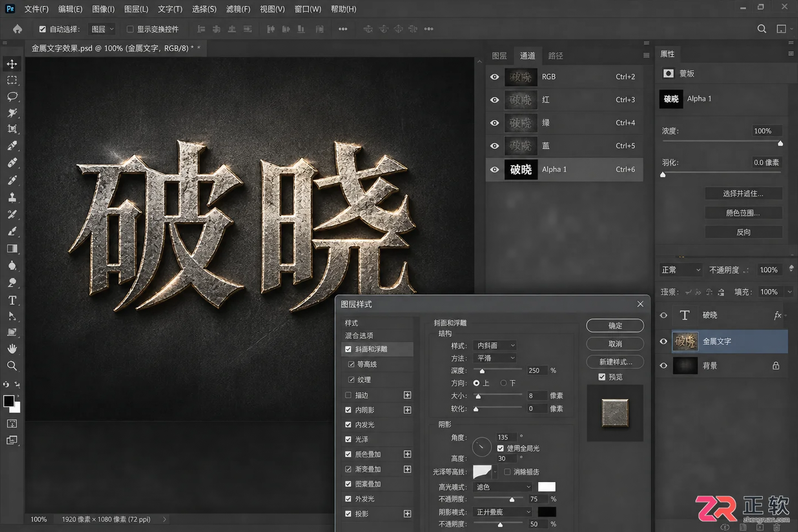
Task: Open the search magnifier in top bar
Action: [x=762, y=29]
